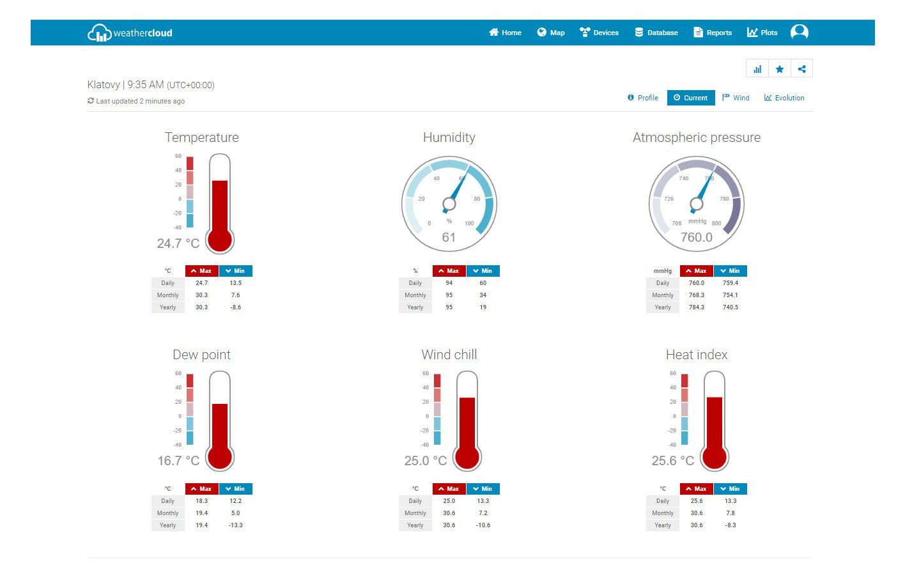Open the Plots section

point(762,33)
